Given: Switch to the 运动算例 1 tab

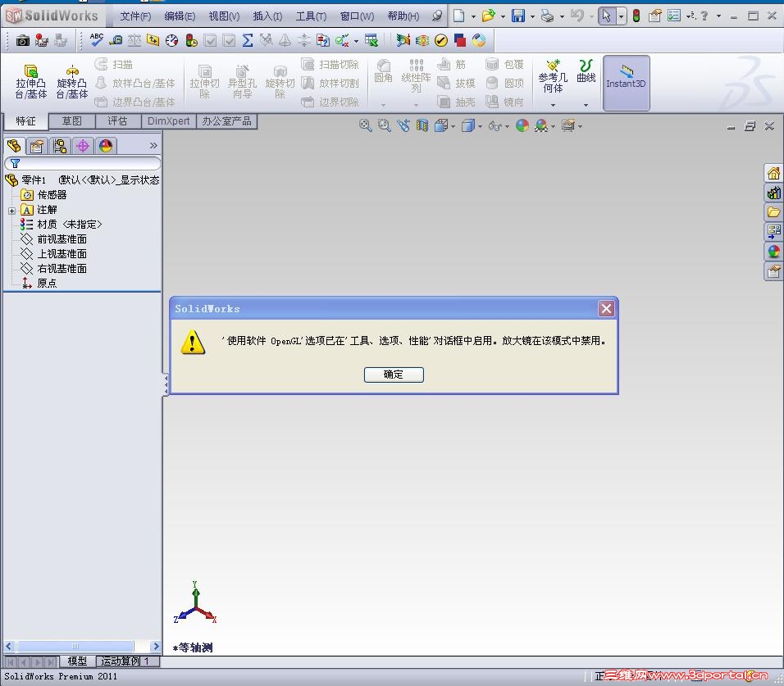Looking at the screenshot, I should pos(128,661).
